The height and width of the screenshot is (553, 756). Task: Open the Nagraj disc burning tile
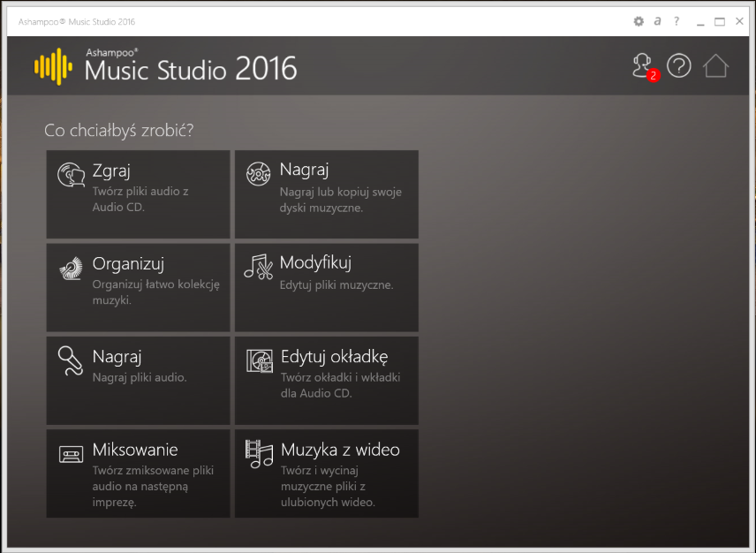[327, 193]
